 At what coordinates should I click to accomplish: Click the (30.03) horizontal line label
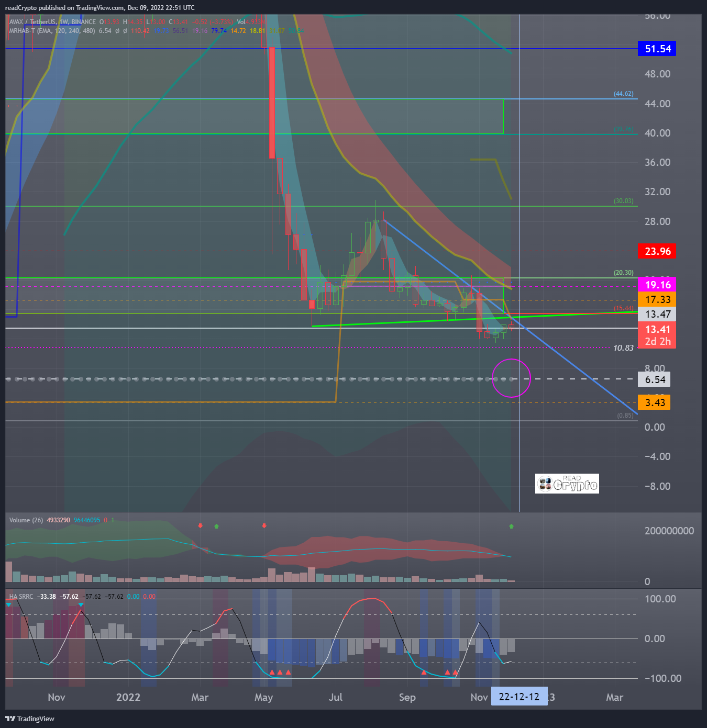pos(624,201)
